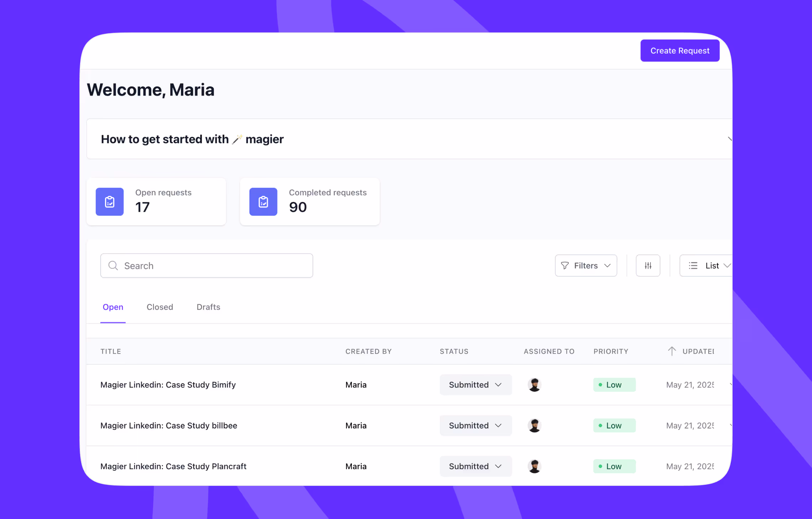Open Submitted status dropdown for Bimify

tap(475, 385)
